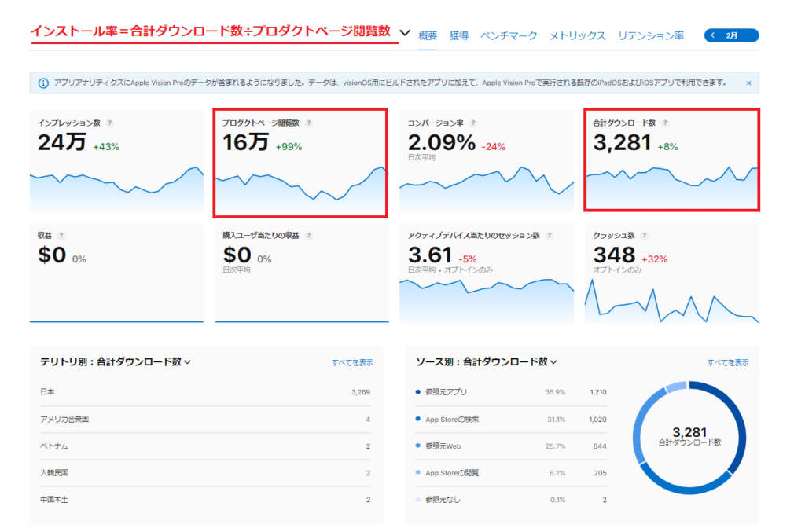Click すべてを表示 in the source panel
This screenshot has height=532, width=805.
[727, 363]
